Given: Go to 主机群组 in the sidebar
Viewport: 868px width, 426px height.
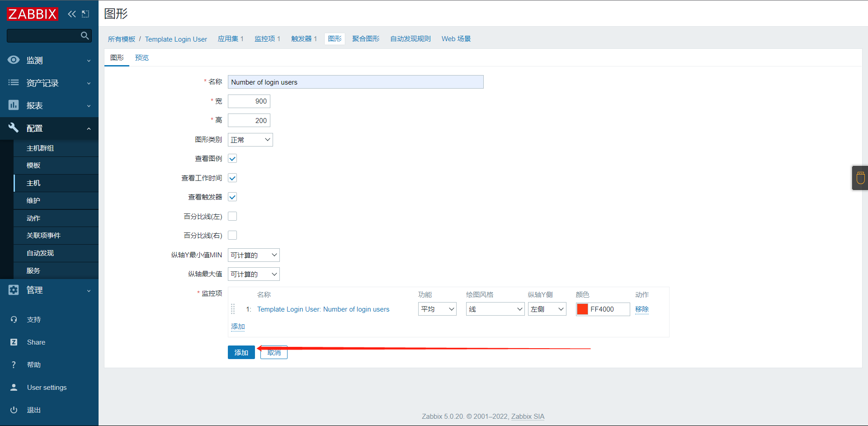Looking at the screenshot, I should click(56, 148).
